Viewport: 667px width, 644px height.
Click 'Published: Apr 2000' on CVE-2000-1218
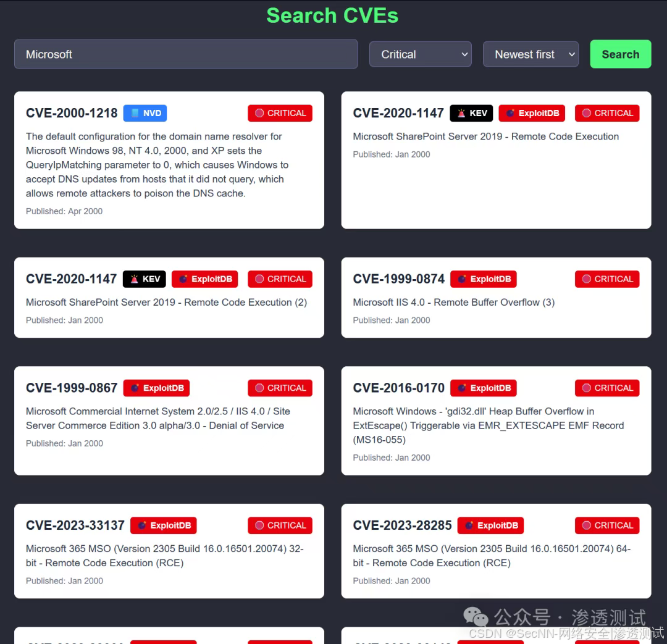click(64, 211)
